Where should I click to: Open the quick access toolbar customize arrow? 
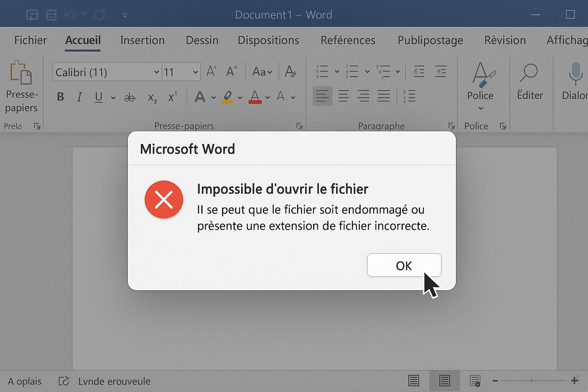click(x=124, y=16)
